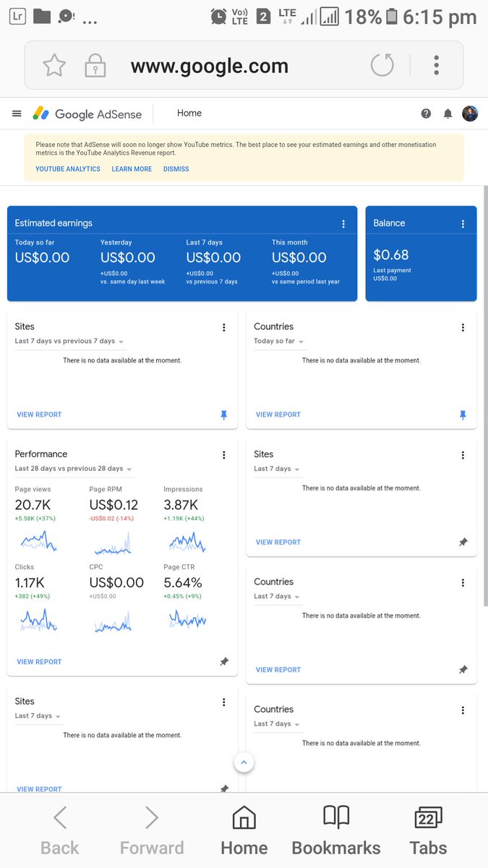This screenshot has height=868, width=488.
Task: Expand 'Last 7 days vs previous 7 days' dropdown
Action: [x=69, y=341]
